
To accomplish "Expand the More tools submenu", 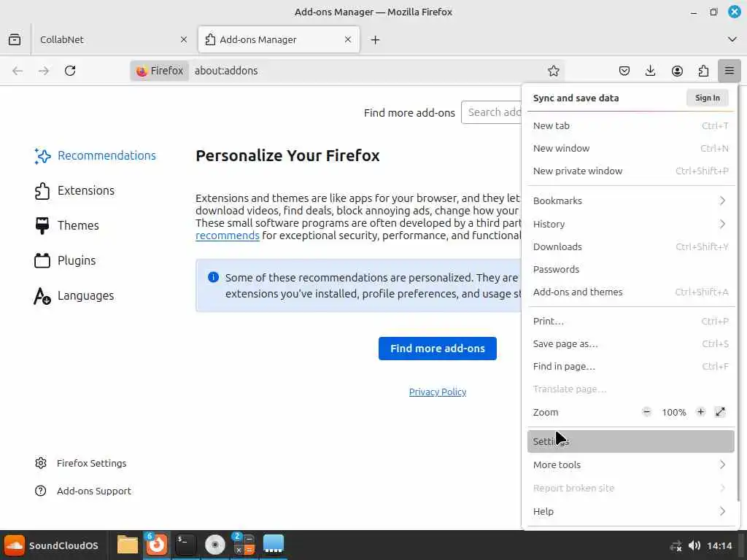I will 631,464.
